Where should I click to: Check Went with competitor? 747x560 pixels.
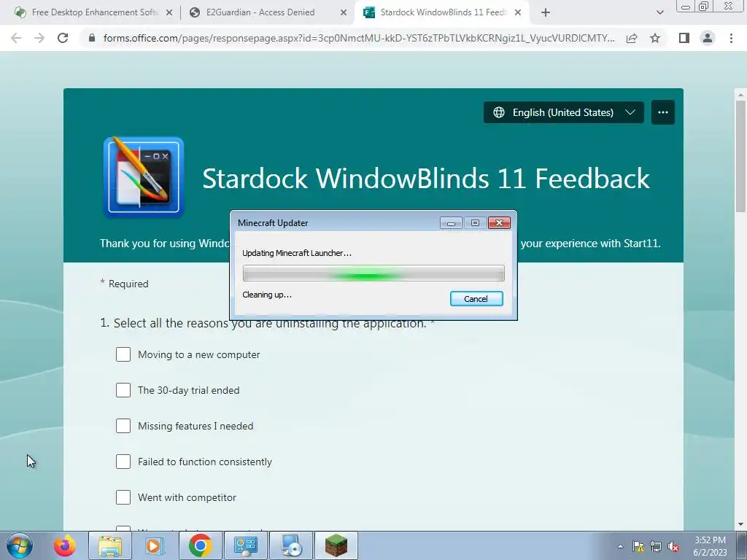[x=123, y=497]
